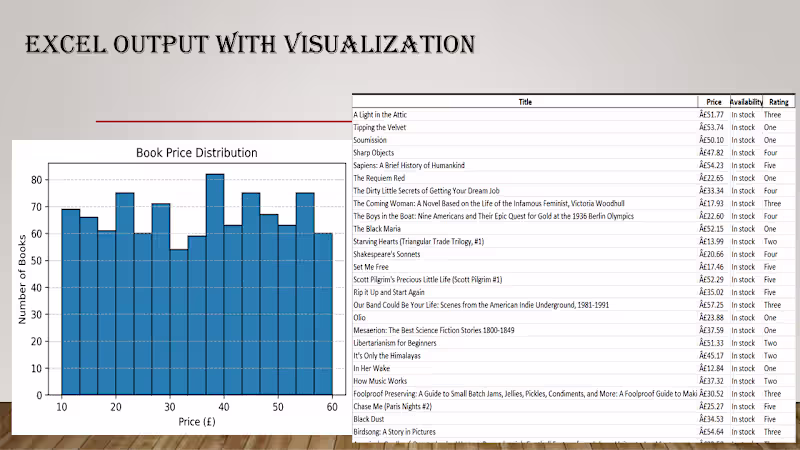
Task: Click the 'Book Price Distribution' chart title
Action: tap(196, 153)
